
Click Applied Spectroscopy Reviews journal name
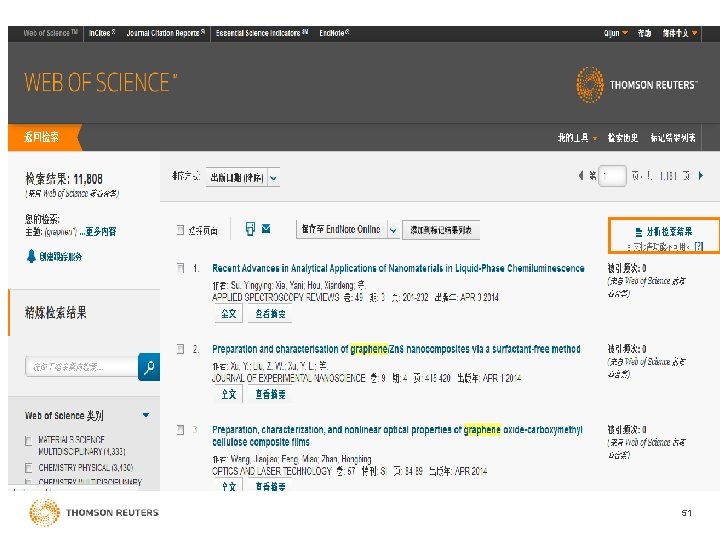point(276,298)
